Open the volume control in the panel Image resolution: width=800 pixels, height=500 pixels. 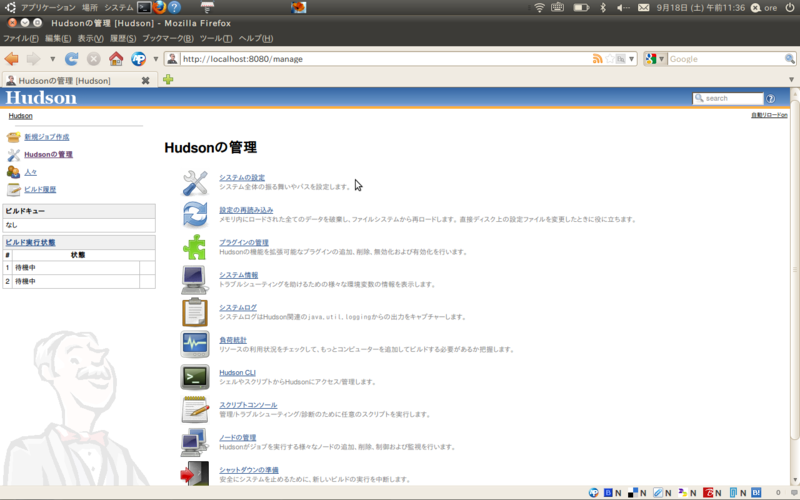[623, 8]
